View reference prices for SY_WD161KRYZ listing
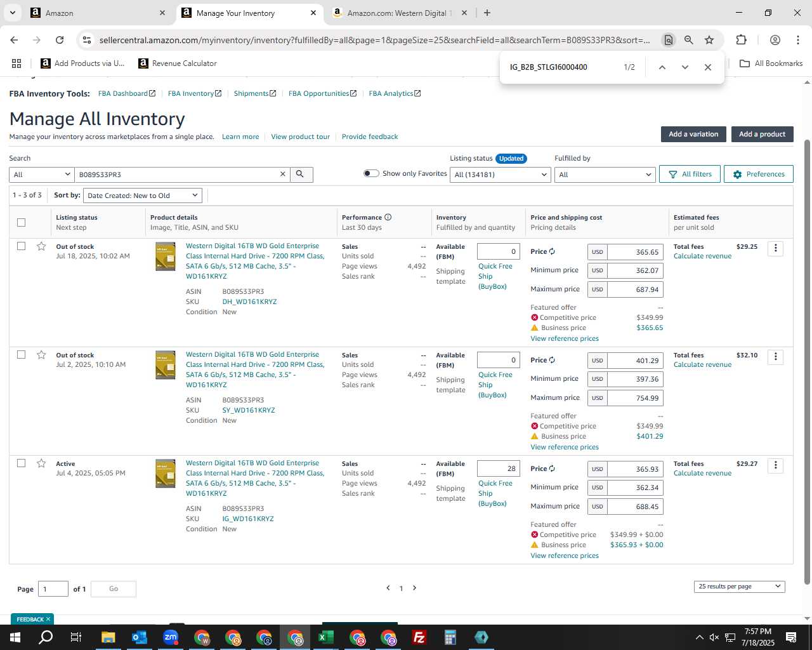 click(565, 447)
